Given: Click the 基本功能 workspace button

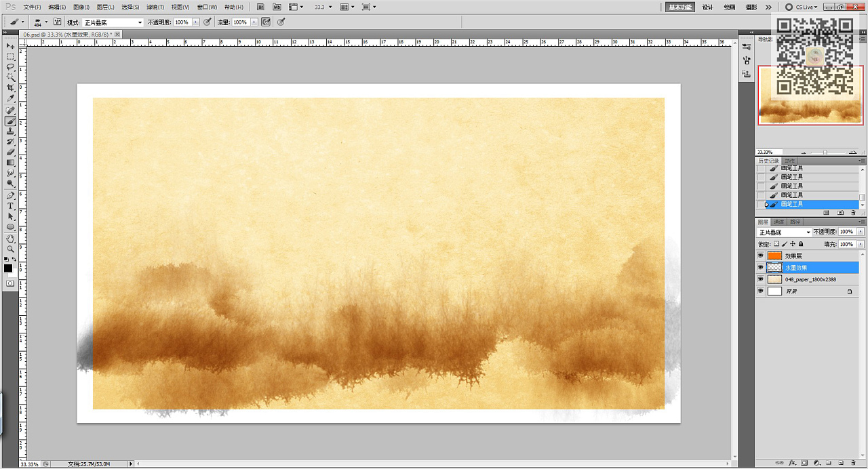Looking at the screenshot, I should pos(679,7).
